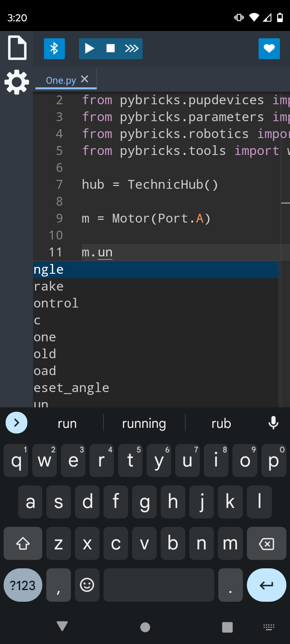Open the emoji keyboard
The height and width of the screenshot is (644, 290).
(87, 585)
